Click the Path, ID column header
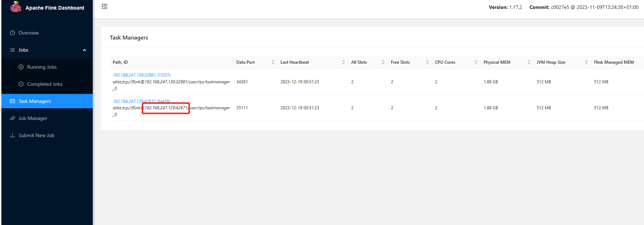This screenshot has width=644, height=225. tap(120, 62)
